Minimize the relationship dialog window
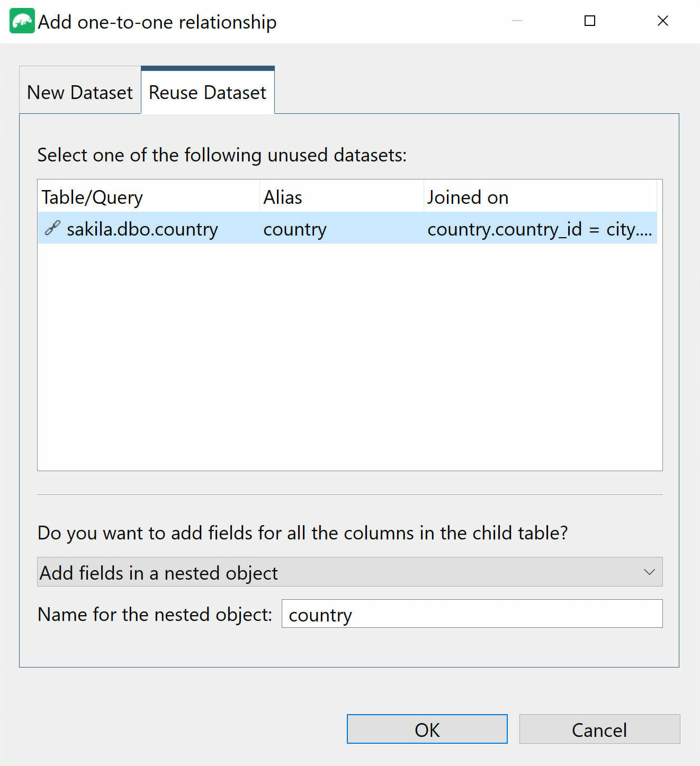 tap(517, 21)
